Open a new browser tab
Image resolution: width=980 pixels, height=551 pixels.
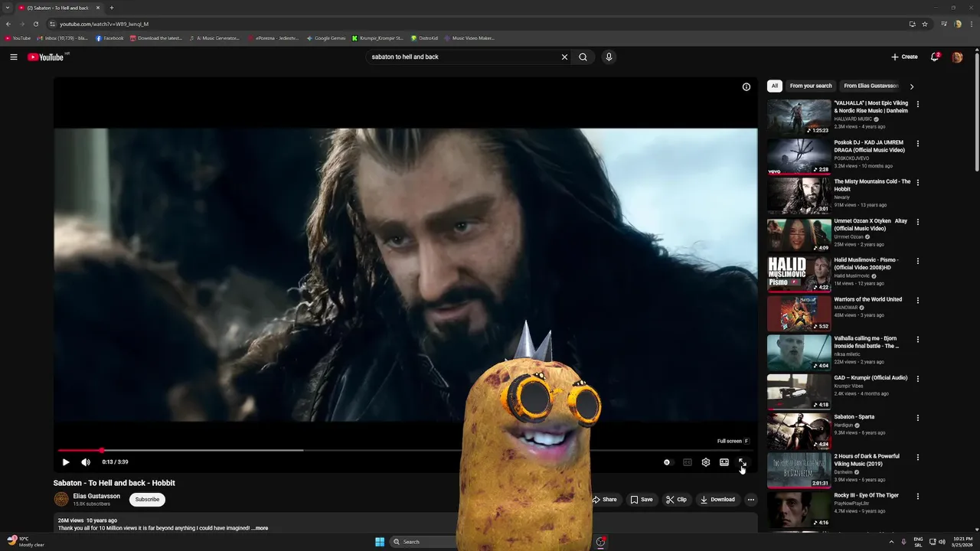111,8
